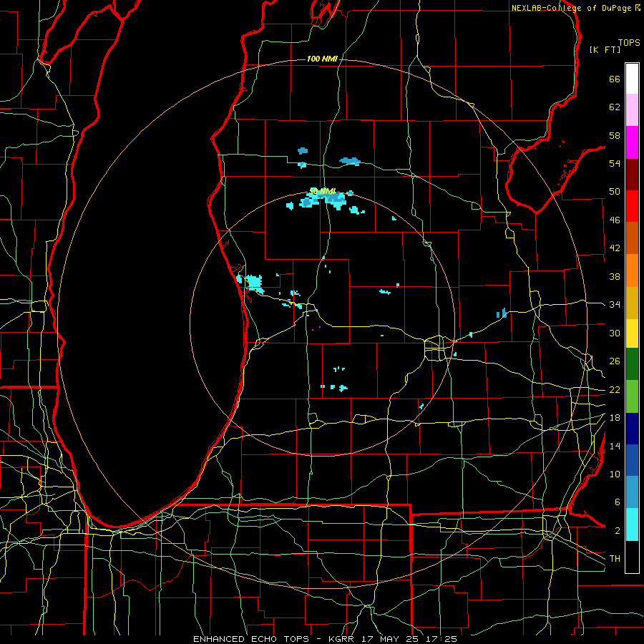644x644 pixels.
Task: Click the cyan echo cluster on the lakeshore
Action: 250,283
